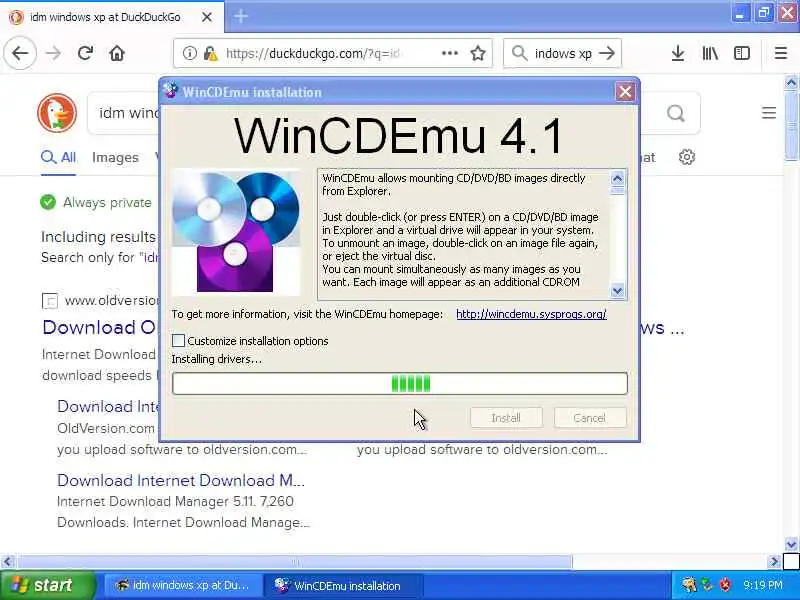Image resolution: width=800 pixels, height=600 pixels.
Task: Click horizontal scrollbar left arrow
Action: (7, 562)
